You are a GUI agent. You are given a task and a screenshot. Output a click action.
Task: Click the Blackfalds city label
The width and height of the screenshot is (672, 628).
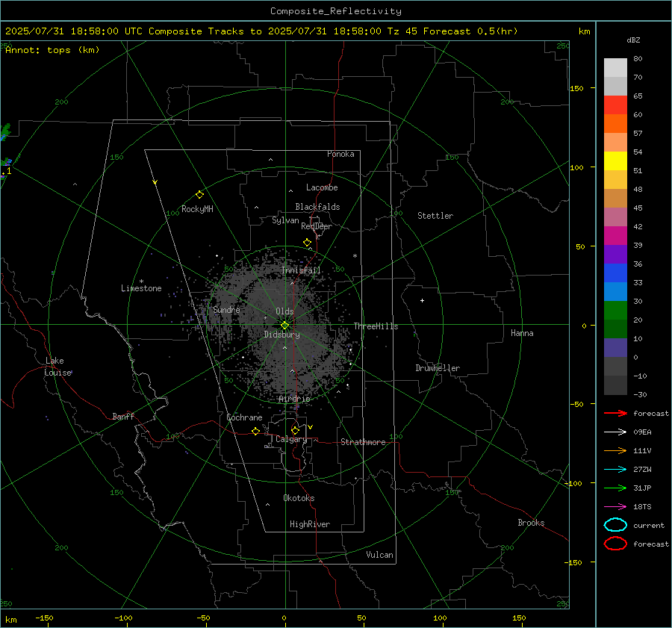pyautogui.click(x=317, y=207)
